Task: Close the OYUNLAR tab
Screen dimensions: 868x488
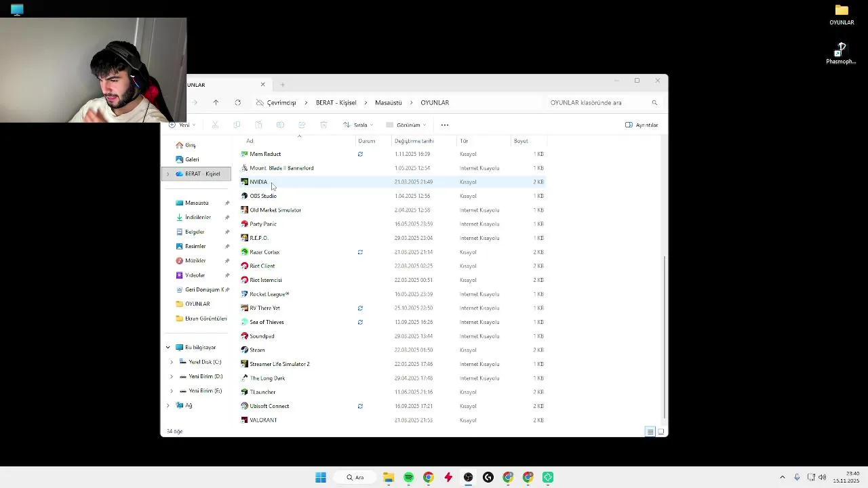Action: pyautogui.click(x=262, y=85)
